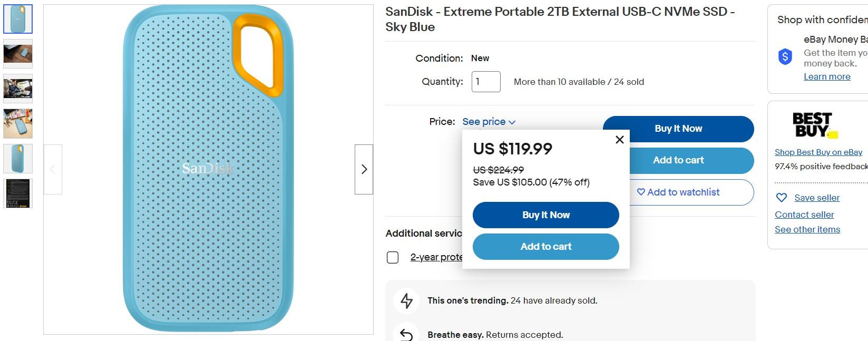
Task: Add item to watchlist
Action: (x=678, y=192)
